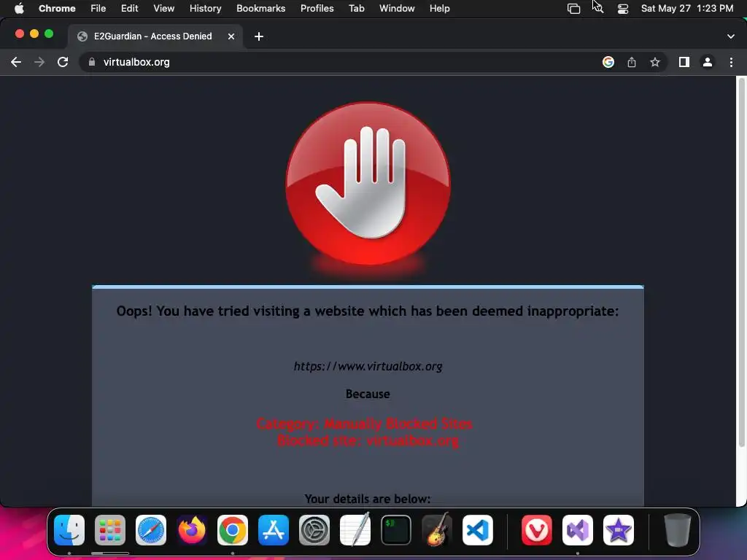The height and width of the screenshot is (560, 747).
Task: Click the 'Because' text on the page
Action: pos(368,394)
